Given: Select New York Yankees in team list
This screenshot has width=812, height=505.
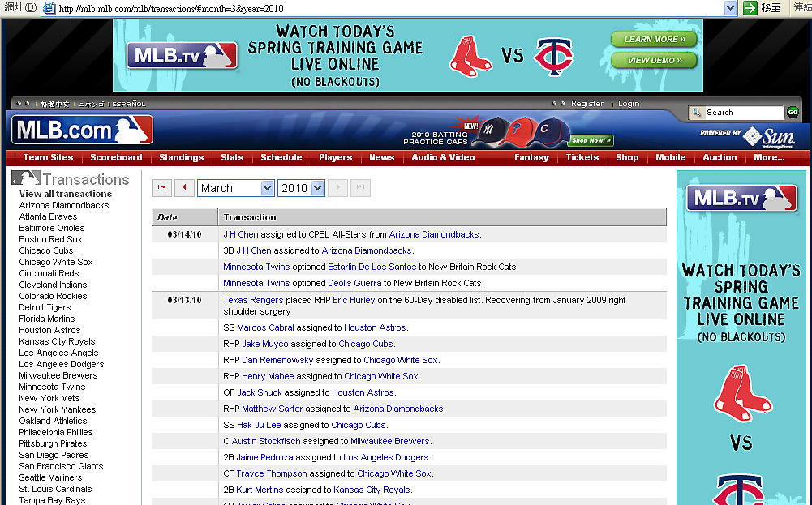Looking at the screenshot, I should [57, 409].
